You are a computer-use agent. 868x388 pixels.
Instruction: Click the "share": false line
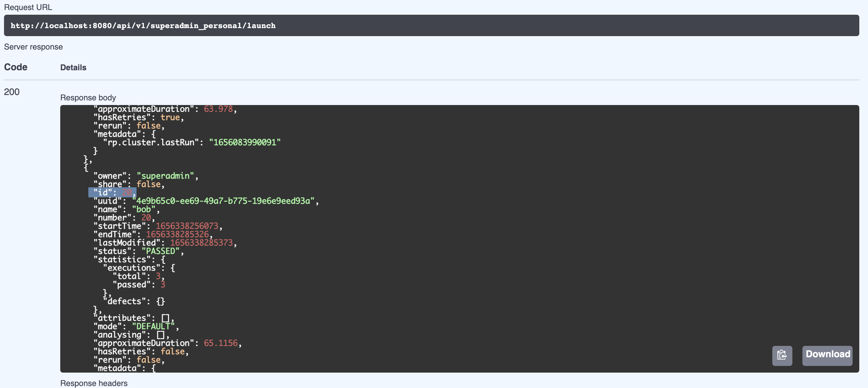129,184
